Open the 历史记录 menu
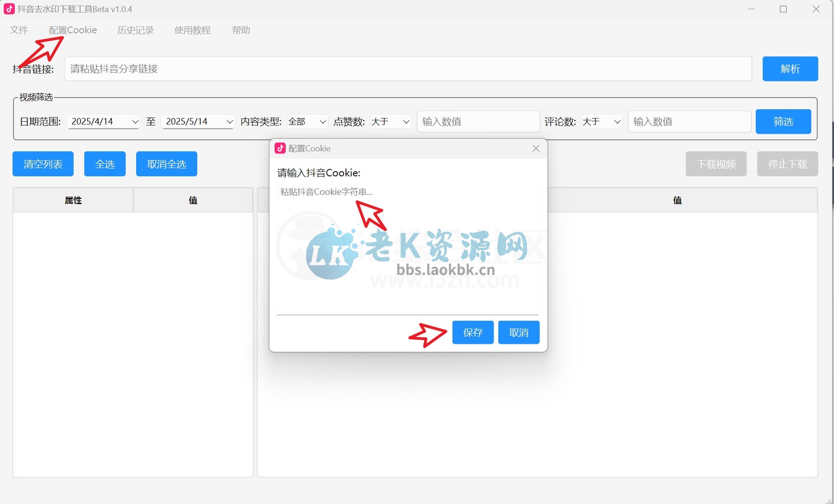Viewport: 834px width, 504px height. tap(135, 30)
